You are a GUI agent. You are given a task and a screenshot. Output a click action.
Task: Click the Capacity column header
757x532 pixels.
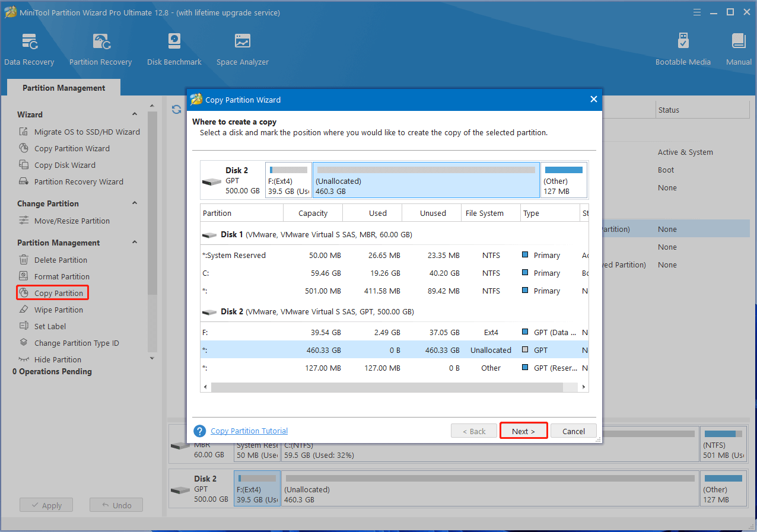[313, 213]
